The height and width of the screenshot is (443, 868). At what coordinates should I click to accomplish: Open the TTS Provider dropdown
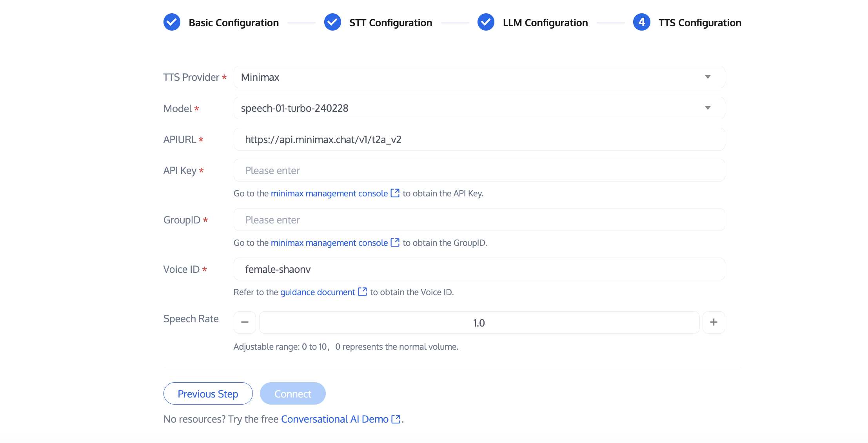click(479, 77)
